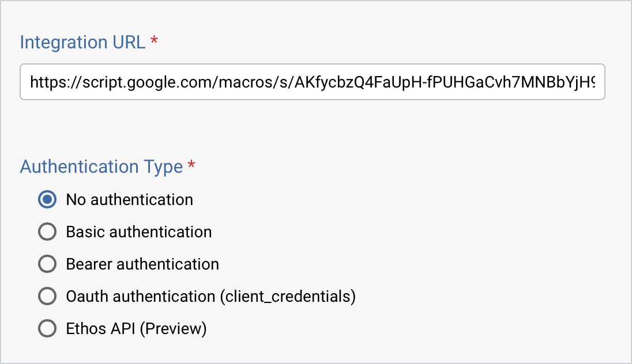Click the Authentication Type section heading
The width and height of the screenshot is (632, 364).
101,166
